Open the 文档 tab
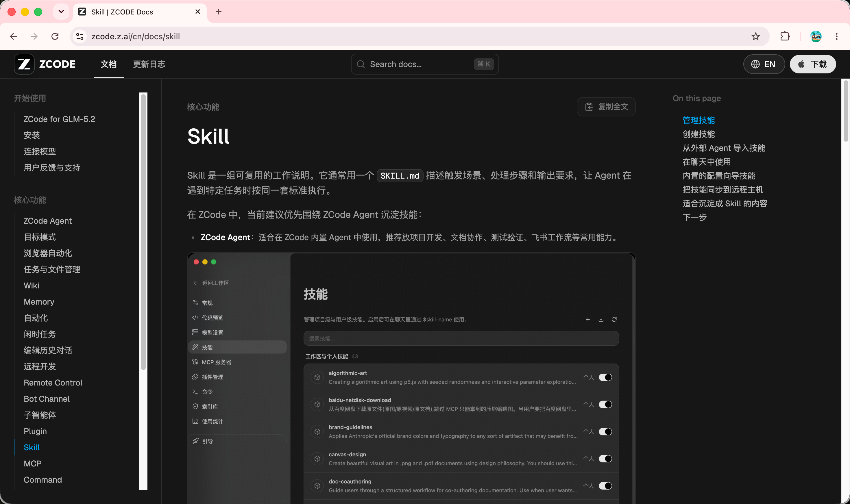The image size is (850, 504). [x=109, y=64]
